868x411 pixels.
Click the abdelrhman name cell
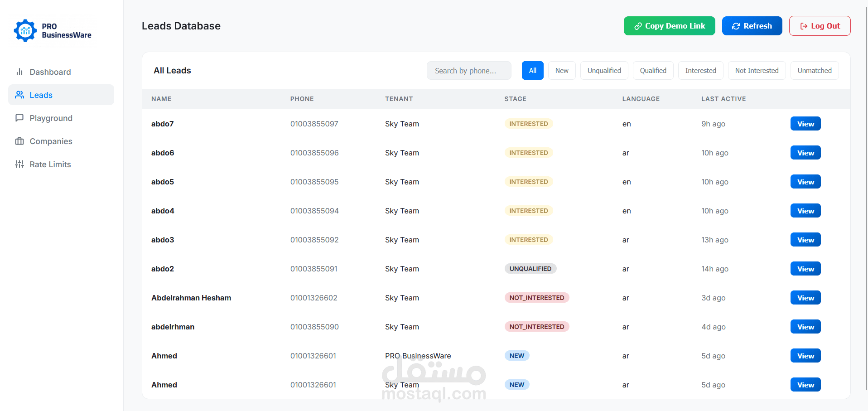pos(173,327)
